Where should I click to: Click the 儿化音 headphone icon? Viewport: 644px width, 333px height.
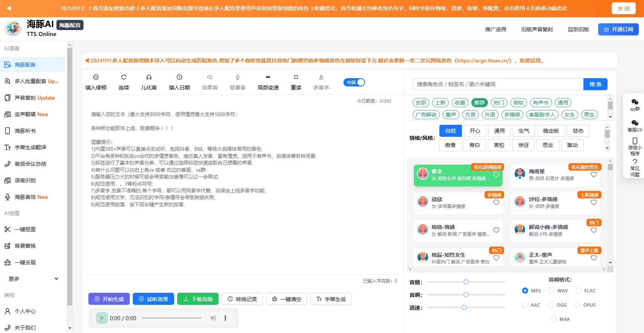click(149, 77)
